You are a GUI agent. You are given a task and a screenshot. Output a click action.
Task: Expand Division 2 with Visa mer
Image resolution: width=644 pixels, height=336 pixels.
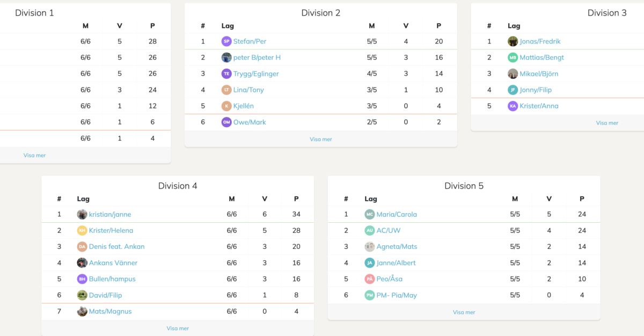tap(321, 139)
